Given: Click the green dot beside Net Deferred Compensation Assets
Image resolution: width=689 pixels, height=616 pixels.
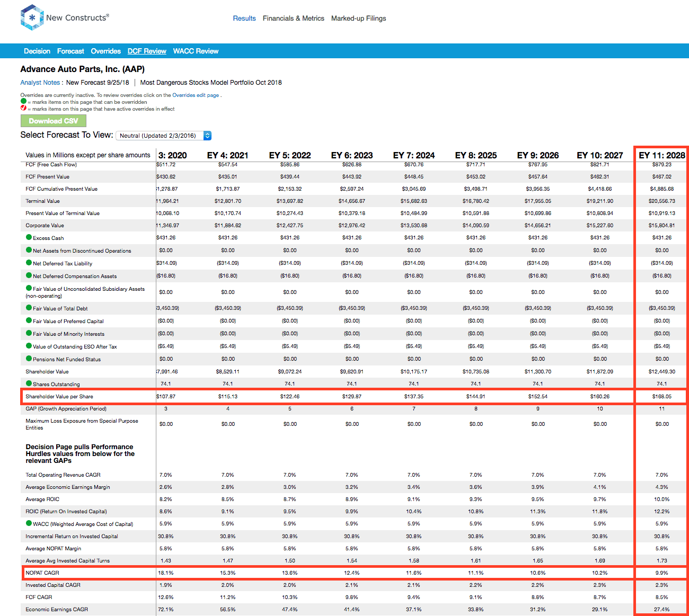Looking at the screenshot, I should 29,275.
